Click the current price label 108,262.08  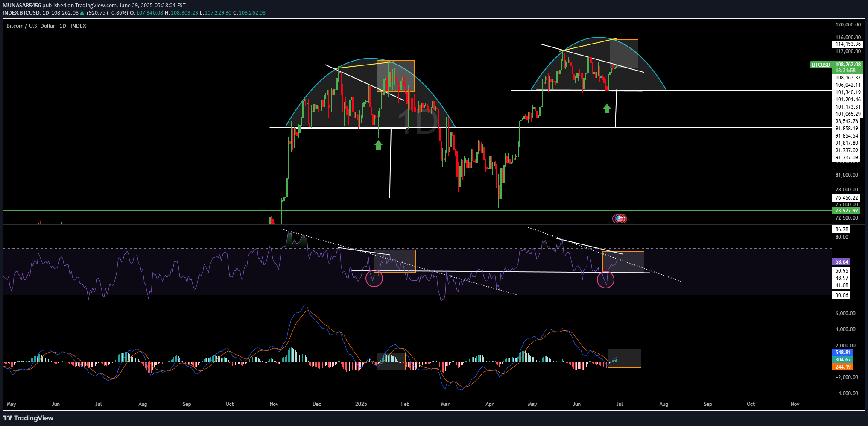pos(848,65)
